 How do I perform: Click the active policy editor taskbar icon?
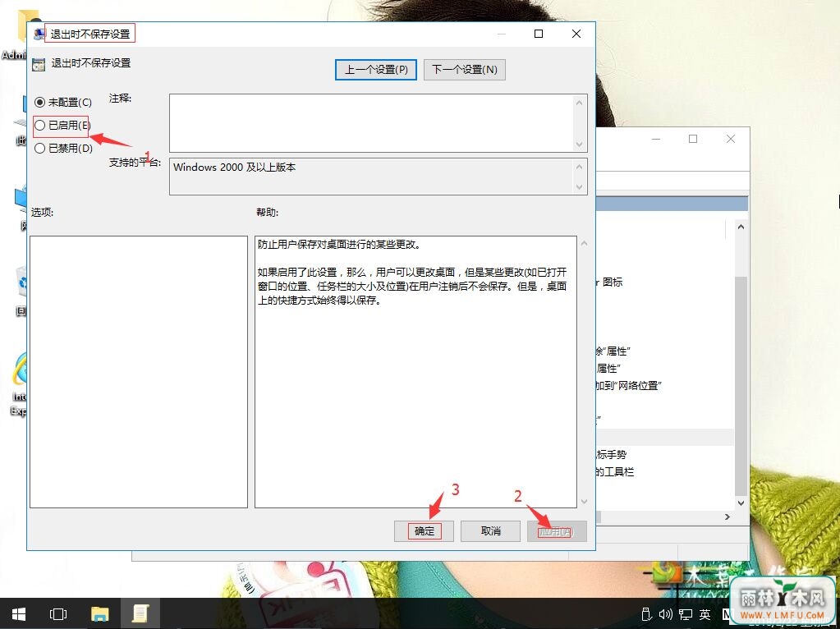140,614
